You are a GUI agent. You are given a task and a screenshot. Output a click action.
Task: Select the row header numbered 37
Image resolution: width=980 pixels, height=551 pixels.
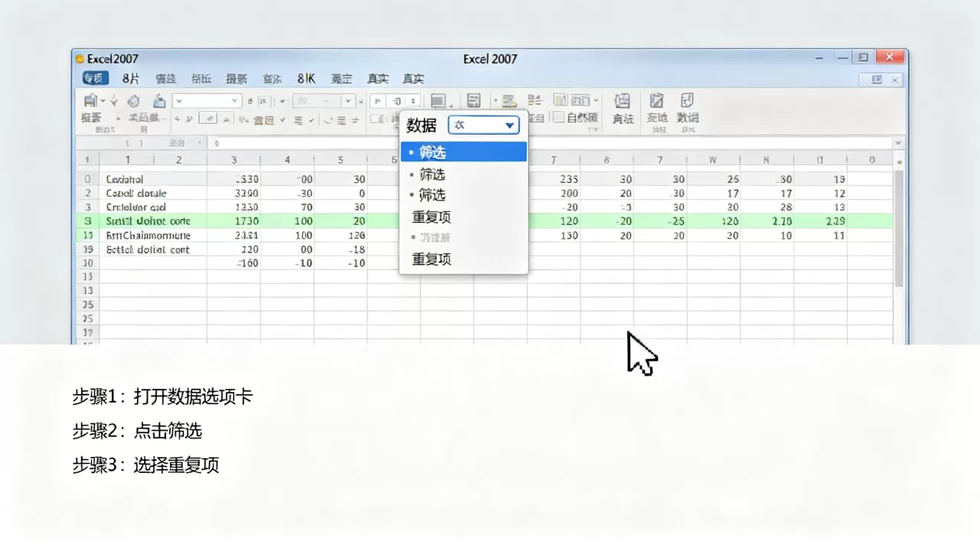point(87,333)
